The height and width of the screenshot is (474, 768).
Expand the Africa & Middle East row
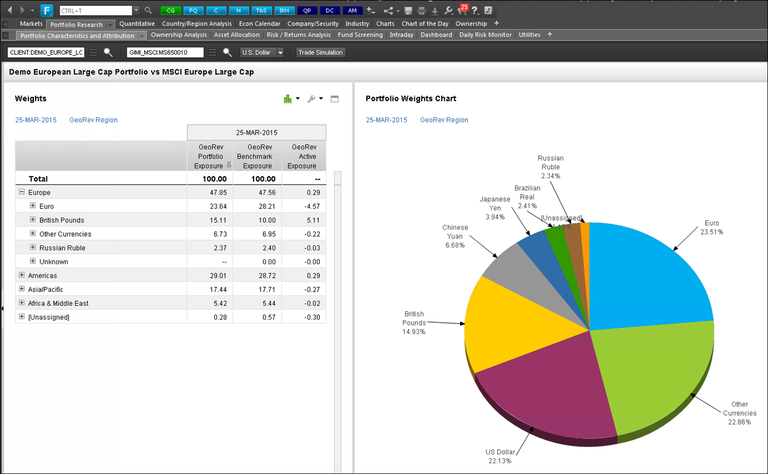[x=22, y=303]
